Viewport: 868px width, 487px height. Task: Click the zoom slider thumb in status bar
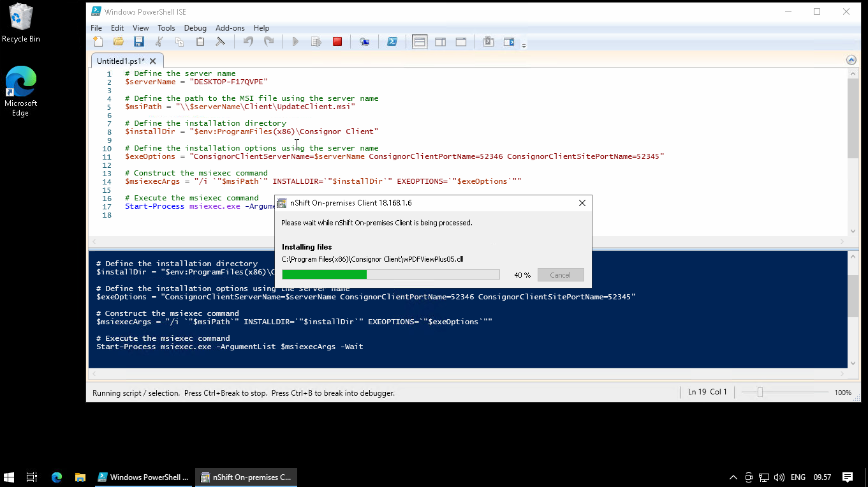760,393
